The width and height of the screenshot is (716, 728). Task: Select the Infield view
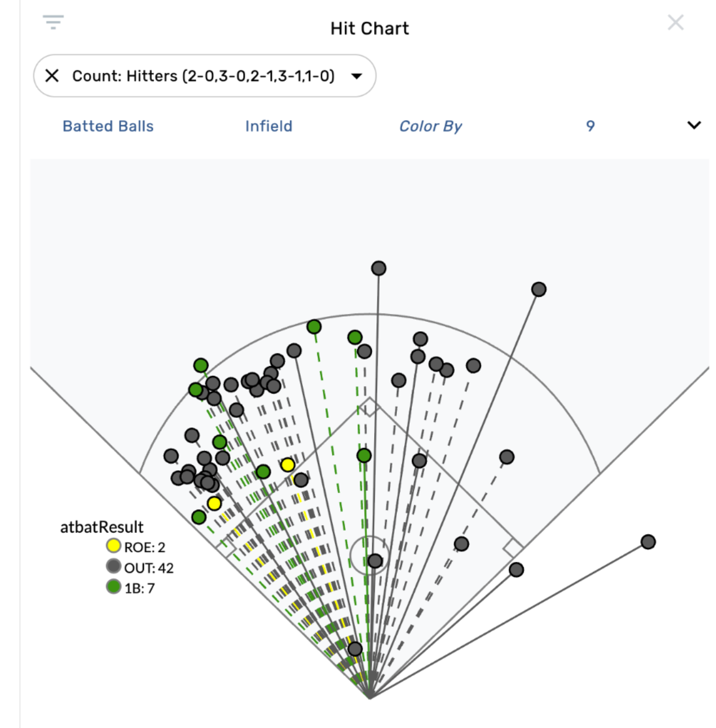(x=268, y=126)
